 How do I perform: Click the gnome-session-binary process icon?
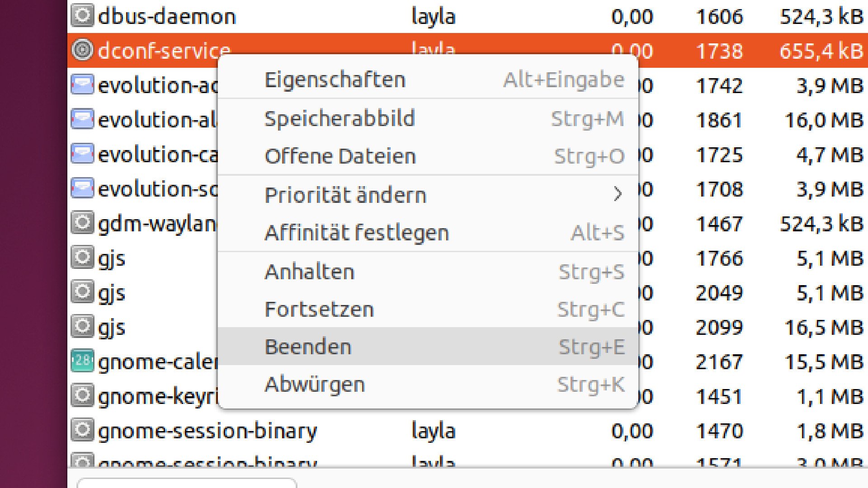82,430
